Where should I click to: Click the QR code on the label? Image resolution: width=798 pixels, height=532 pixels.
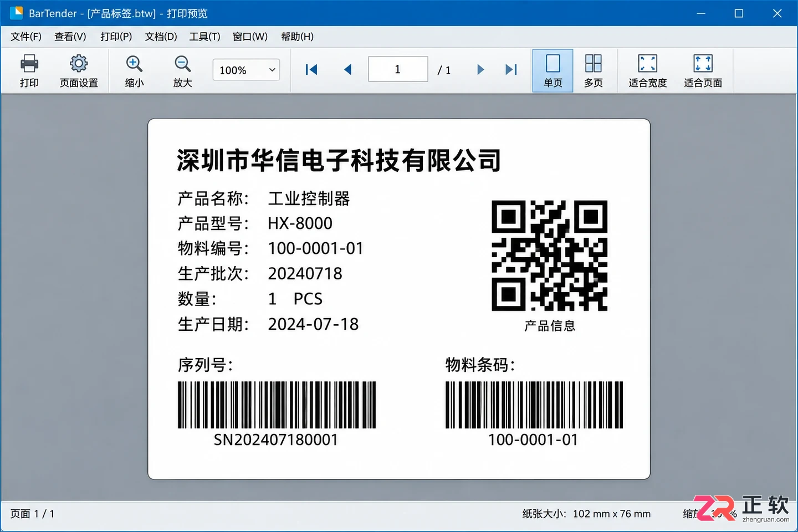[550, 255]
